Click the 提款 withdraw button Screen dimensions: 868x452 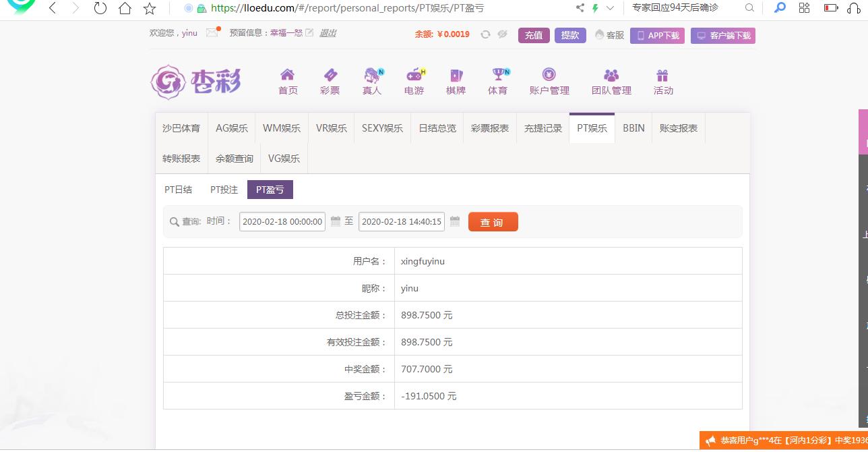coord(570,35)
